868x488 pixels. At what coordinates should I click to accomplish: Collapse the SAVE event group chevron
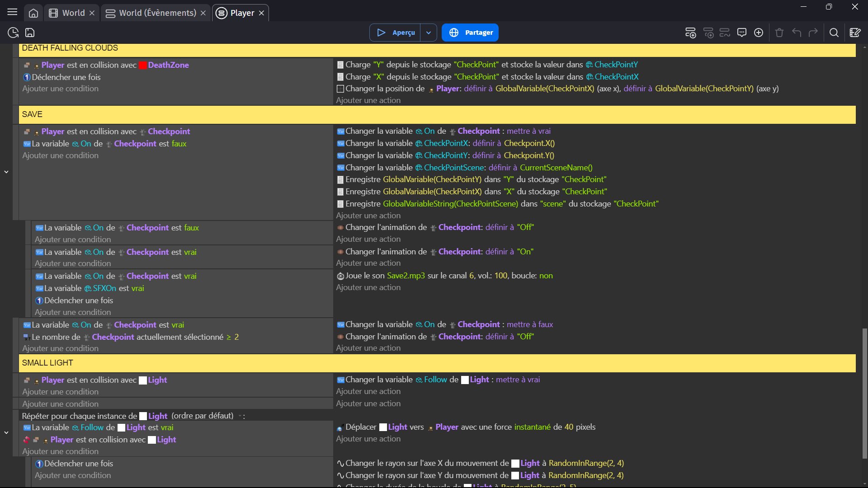click(6, 172)
